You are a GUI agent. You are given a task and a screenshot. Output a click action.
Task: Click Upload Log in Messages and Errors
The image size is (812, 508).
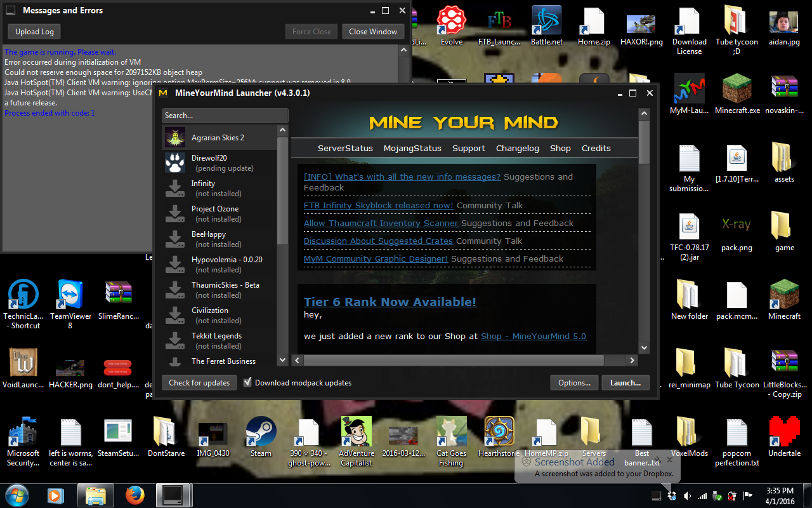(35, 32)
